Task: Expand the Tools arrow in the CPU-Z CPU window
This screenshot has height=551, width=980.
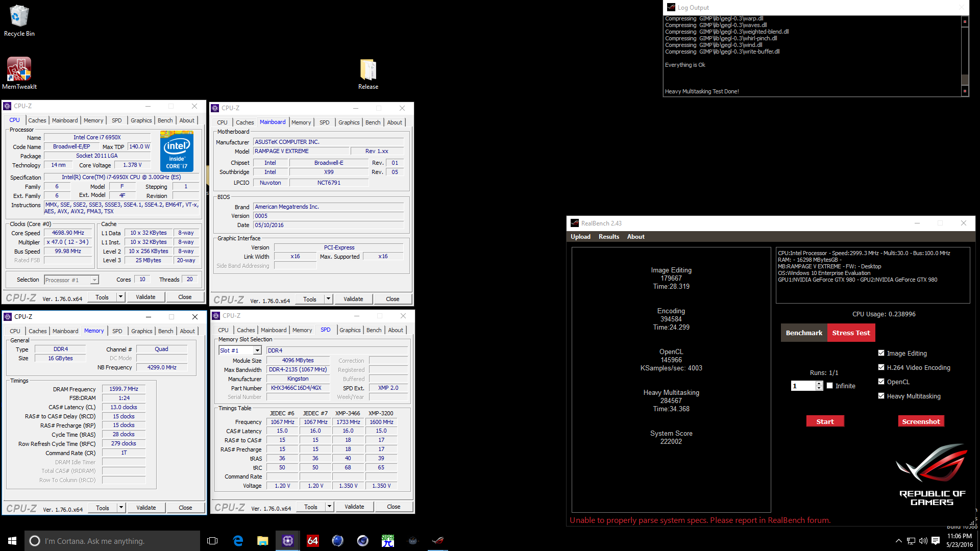Action: [x=121, y=297]
